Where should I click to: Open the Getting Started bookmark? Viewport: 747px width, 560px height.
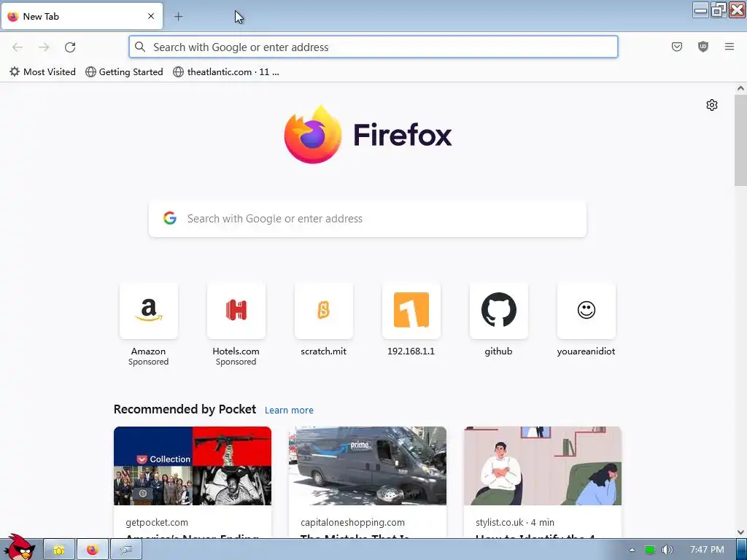tap(124, 72)
